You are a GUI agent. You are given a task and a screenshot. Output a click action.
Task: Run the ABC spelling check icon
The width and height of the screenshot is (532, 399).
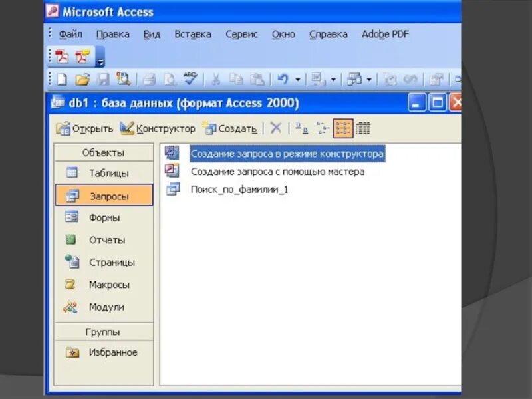190,79
